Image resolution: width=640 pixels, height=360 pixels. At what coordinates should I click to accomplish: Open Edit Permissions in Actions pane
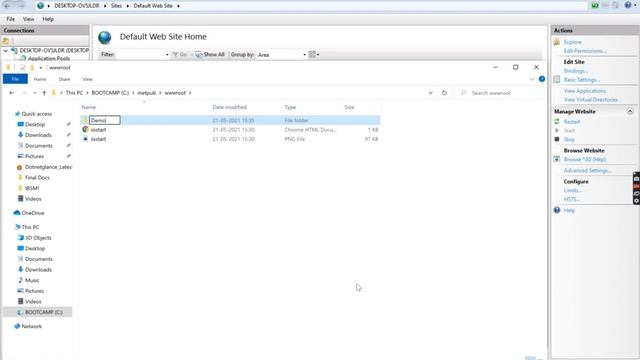pos(584,51)
